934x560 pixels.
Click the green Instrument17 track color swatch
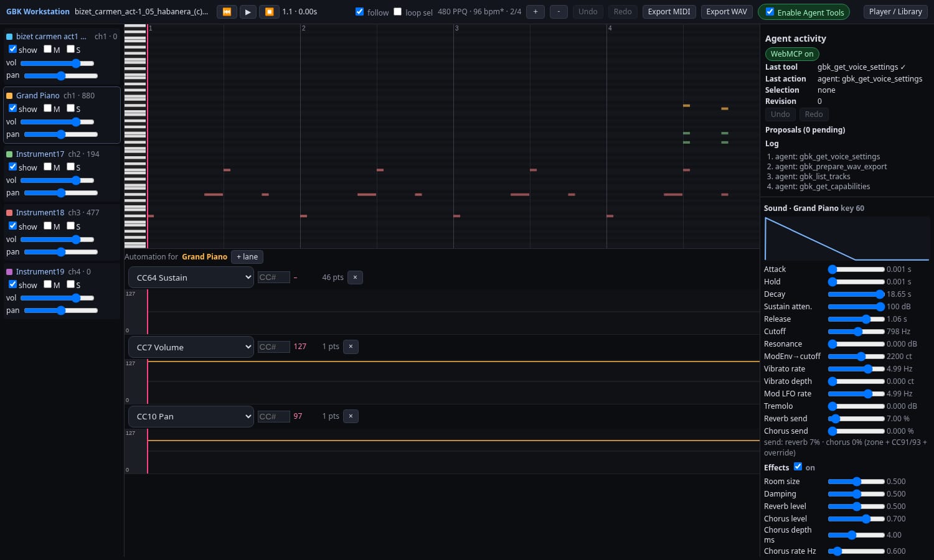pos(9,154)
